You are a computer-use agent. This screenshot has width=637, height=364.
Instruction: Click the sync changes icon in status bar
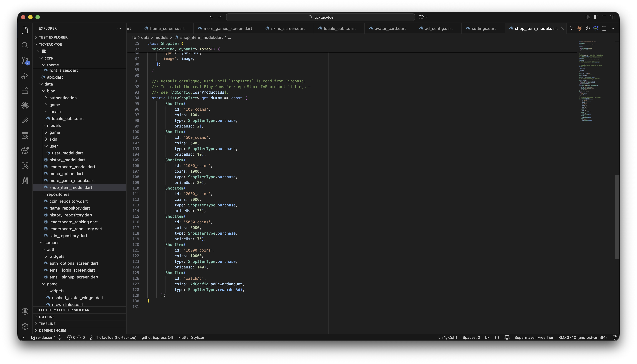point(60,338)
